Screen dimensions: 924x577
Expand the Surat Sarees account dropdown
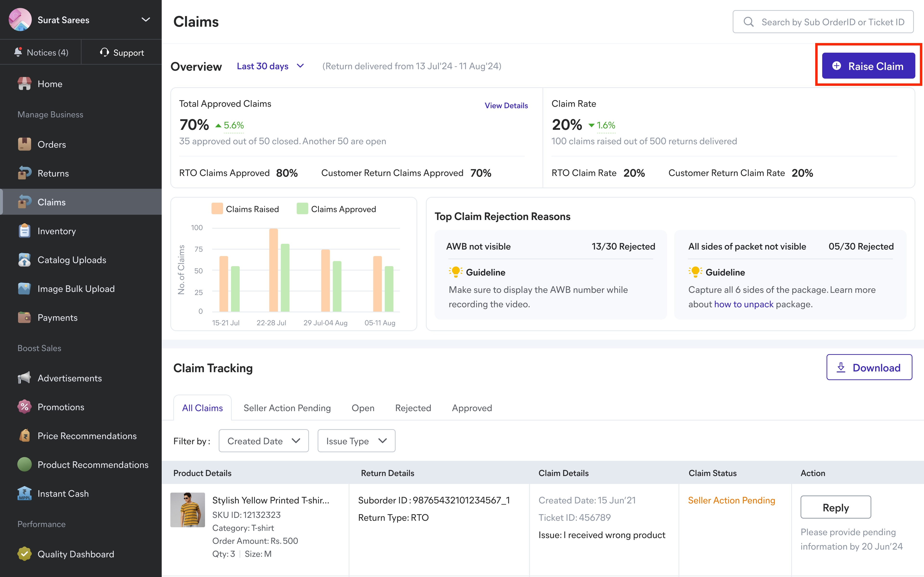point(146,19)
